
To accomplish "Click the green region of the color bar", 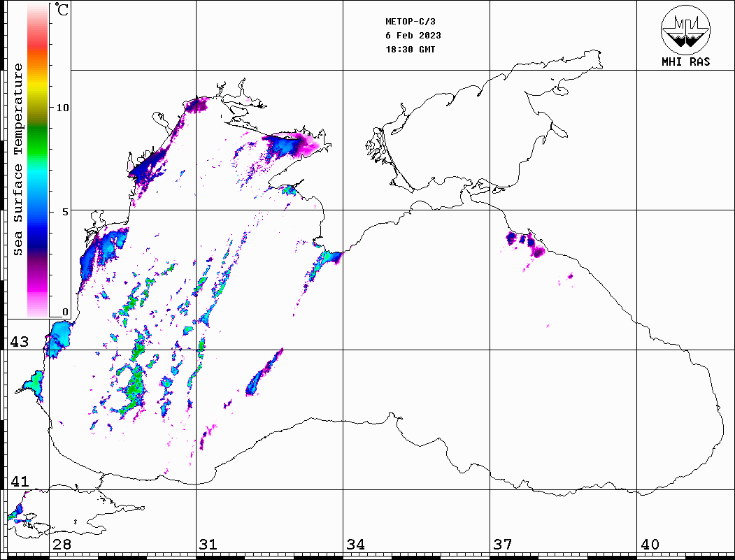I will point(38,141).
